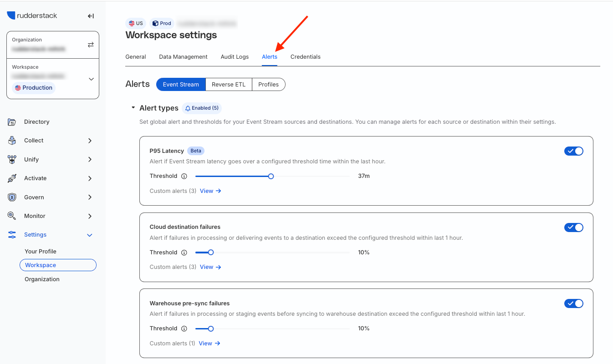Click the Govern shield icon
Screen dimensions: 613x364
pyautogui.click(x=12, y=197)
